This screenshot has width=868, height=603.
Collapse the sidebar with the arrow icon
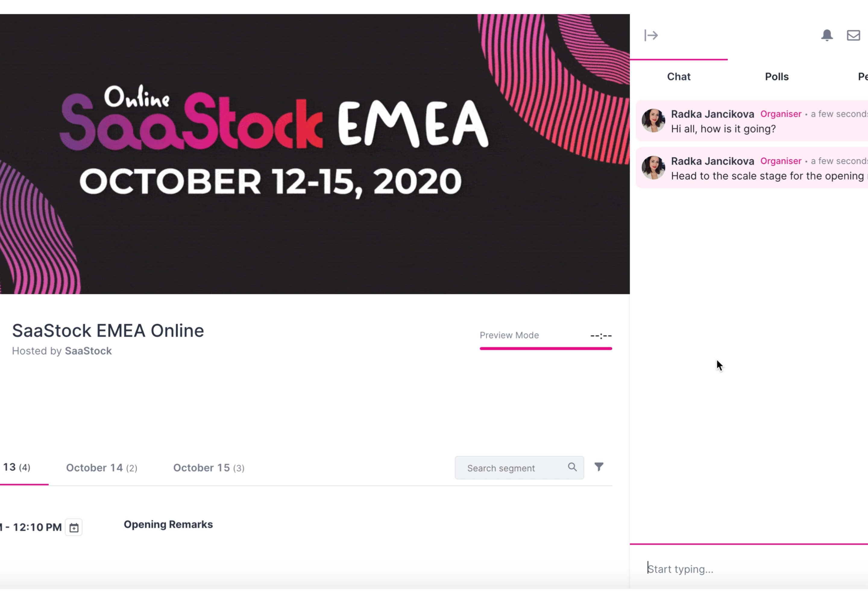pyautogui.click(x=651, y=36)
